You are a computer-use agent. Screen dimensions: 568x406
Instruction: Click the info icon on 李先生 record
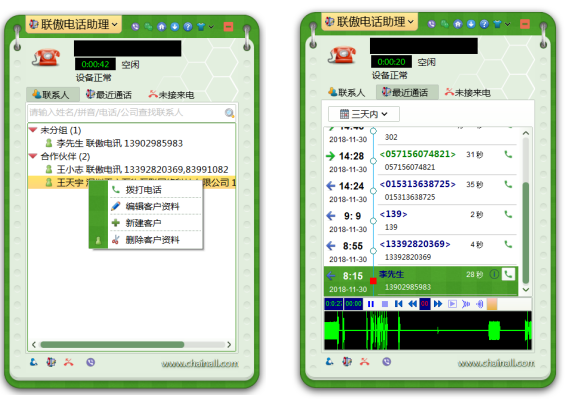click(494, 274)
